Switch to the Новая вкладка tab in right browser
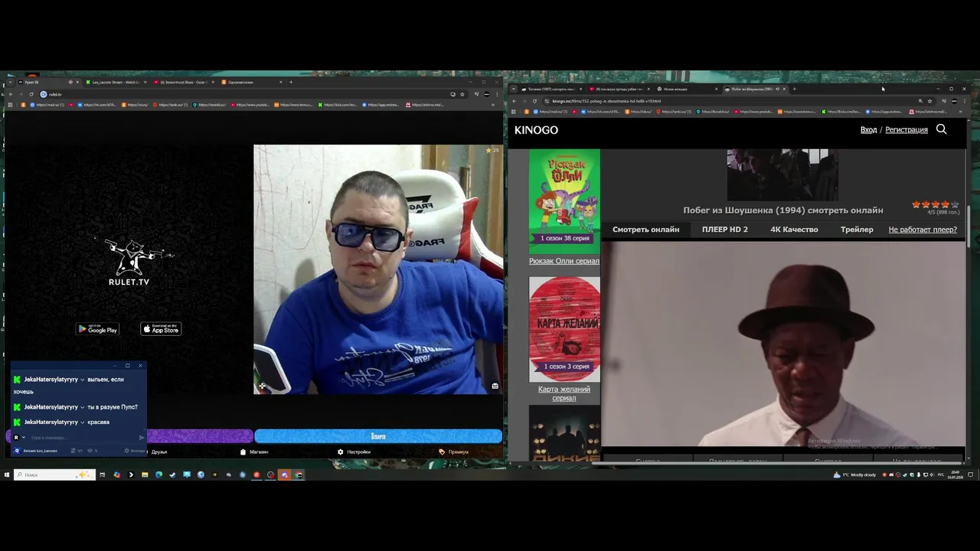 (687, 89)
